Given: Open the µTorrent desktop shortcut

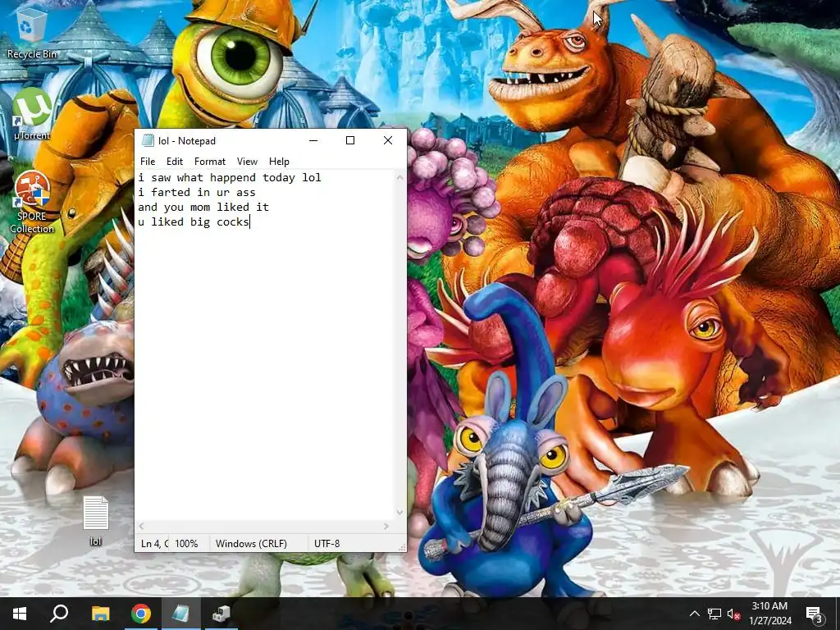Looking at the screenshot, I should tap(32, 113).
